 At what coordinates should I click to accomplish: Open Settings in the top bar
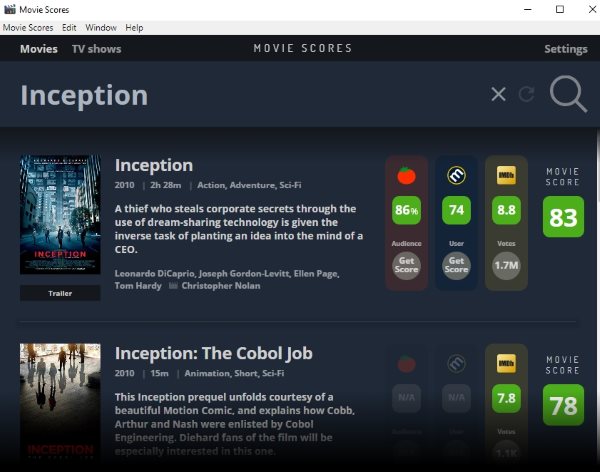coord(566,49)
